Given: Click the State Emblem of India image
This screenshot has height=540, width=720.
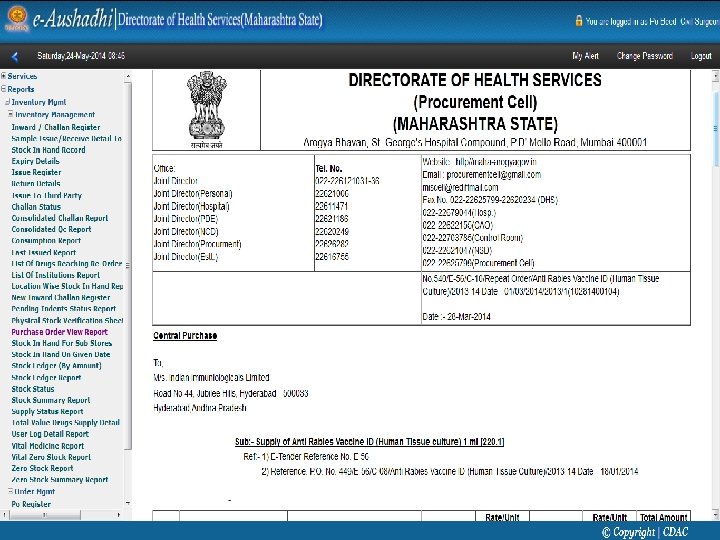Looking at the screenshot, I should [x=207, y=110].
